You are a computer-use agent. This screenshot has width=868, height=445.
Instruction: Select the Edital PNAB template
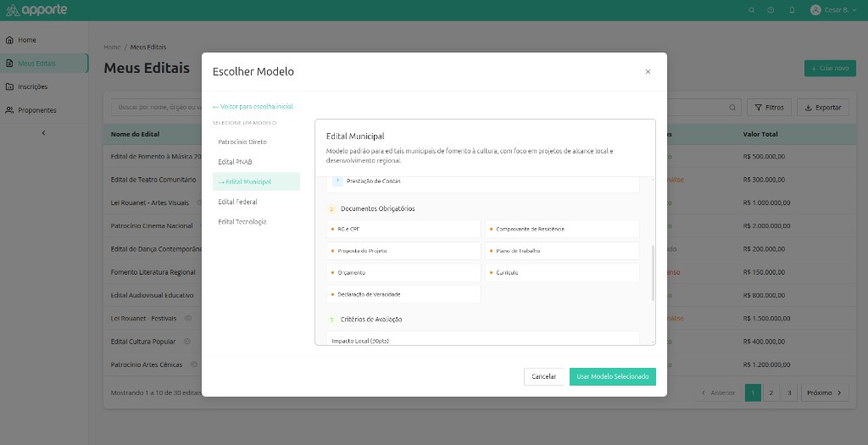point(256,162)
